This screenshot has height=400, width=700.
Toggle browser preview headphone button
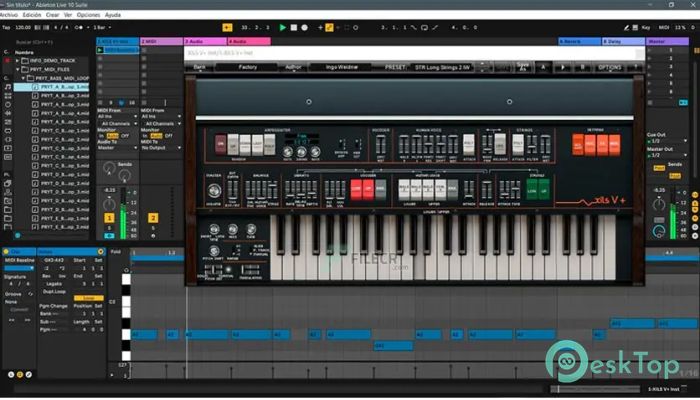(x=17, y=235)
